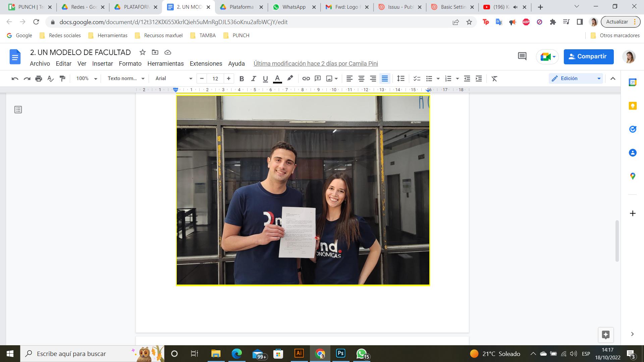Click the paint format roller icon
This screenshot has height=362, width=644.
coord(62,78)
